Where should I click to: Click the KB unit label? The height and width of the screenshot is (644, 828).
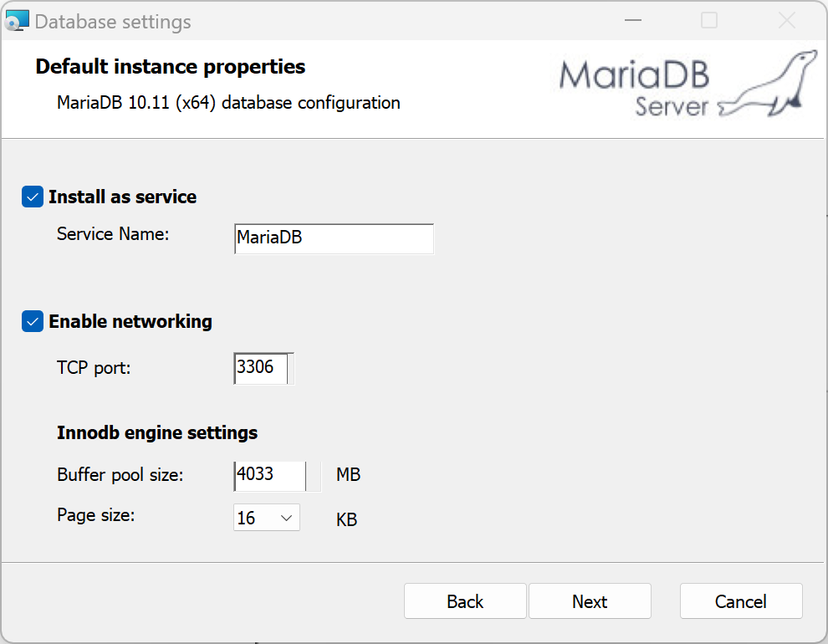[x=346, y=519]
